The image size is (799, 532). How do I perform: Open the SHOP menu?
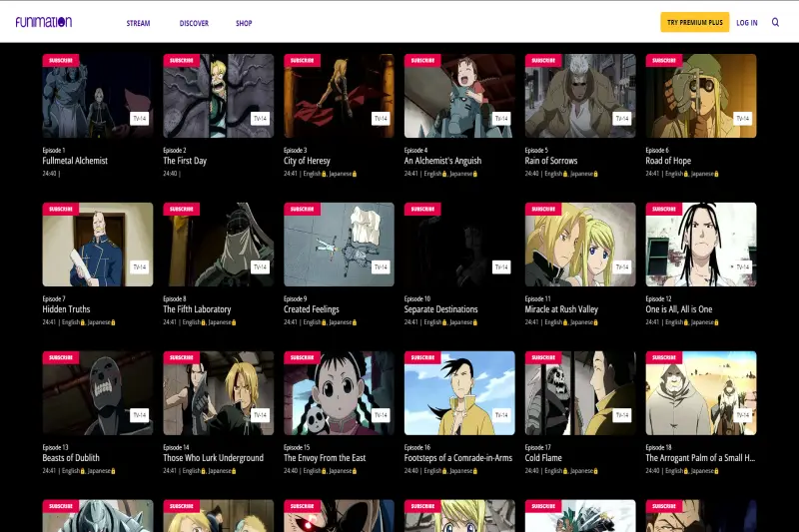tap(244, 23)
